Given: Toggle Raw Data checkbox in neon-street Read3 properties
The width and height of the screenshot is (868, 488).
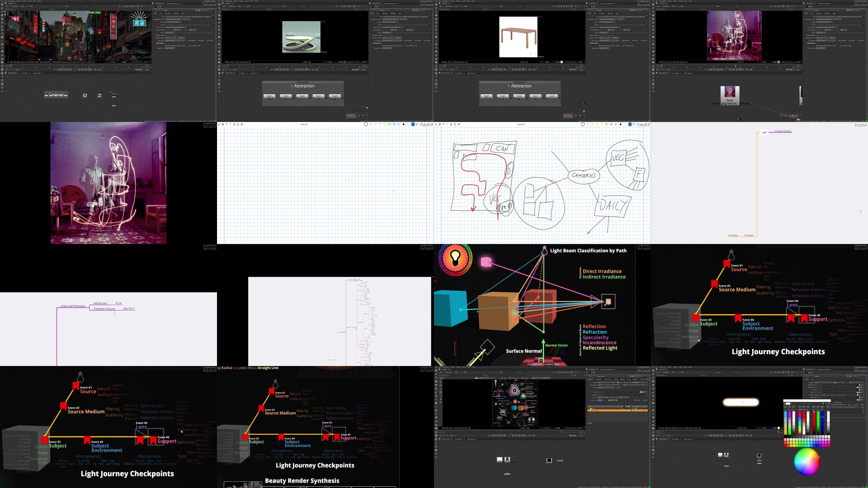Looking at the screenshot, I should [197, 40].
